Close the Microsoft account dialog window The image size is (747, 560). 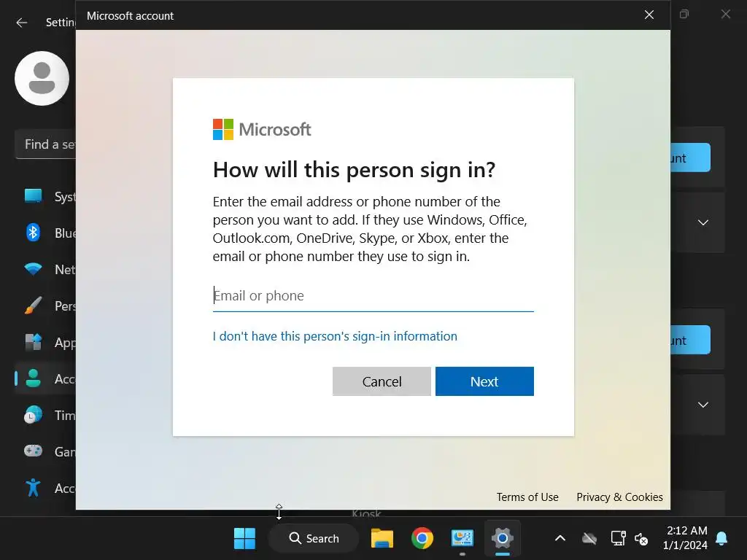[x=649, y=15]
